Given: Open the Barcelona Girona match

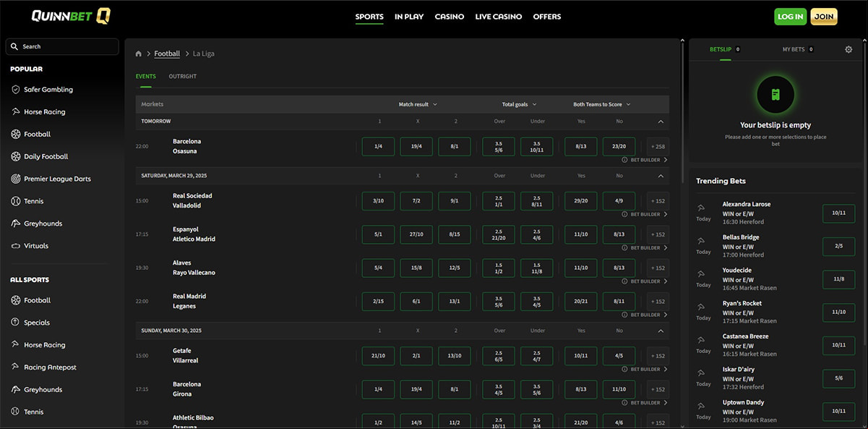Looking at the screenshot, I should point(187,389).
